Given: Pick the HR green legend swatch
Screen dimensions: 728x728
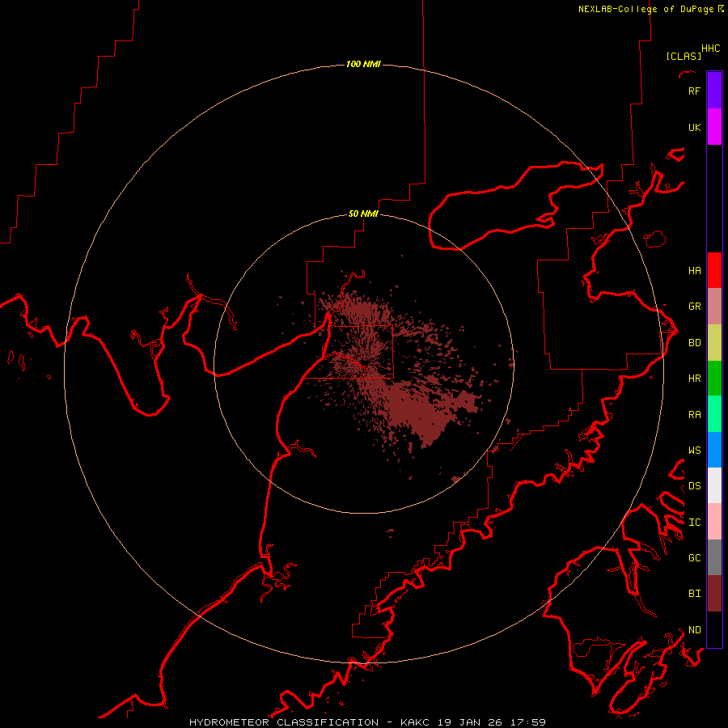Looking at the screenshot, I should 714,378.
